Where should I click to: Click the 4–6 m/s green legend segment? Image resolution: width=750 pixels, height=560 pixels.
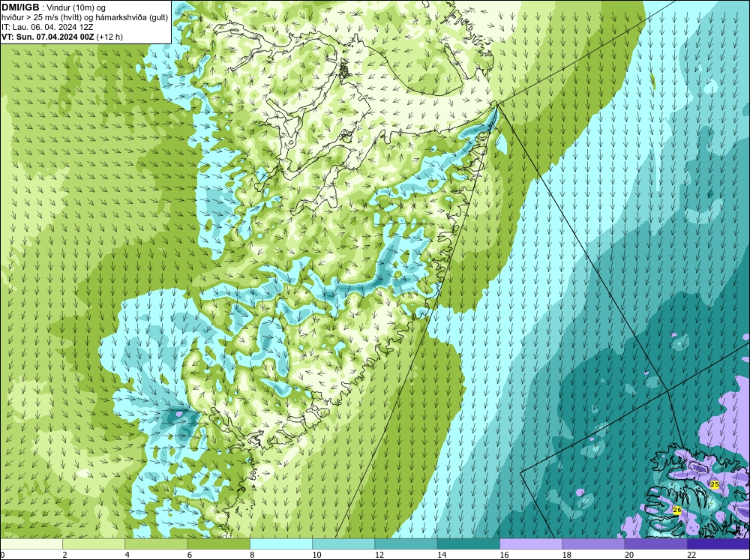156,544
